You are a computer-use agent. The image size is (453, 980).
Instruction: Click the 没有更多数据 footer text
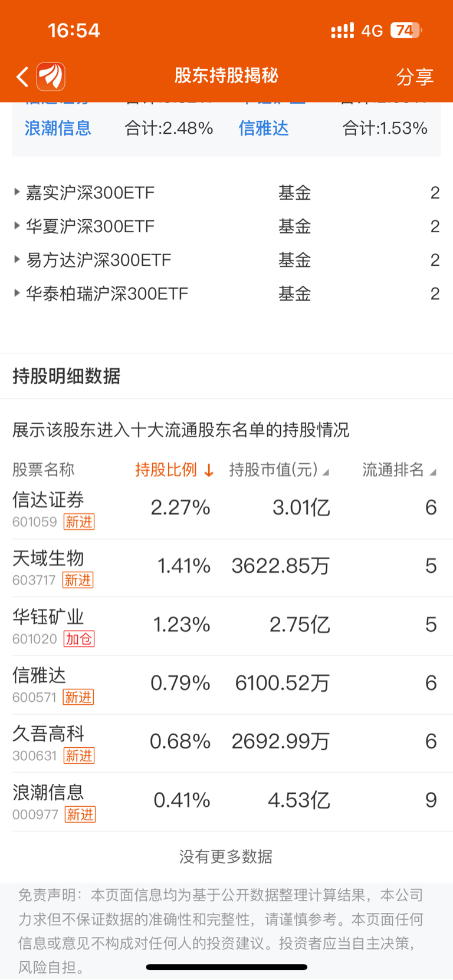[226, 856]
